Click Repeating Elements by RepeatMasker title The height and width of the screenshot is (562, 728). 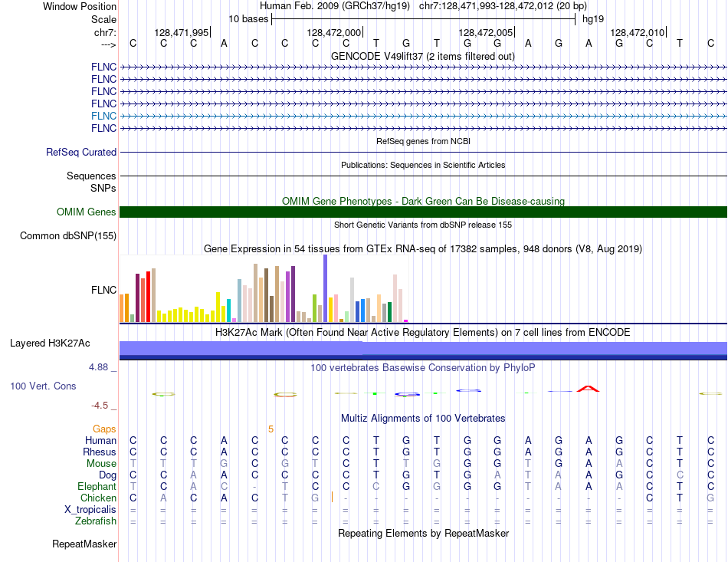click(424, 533)
